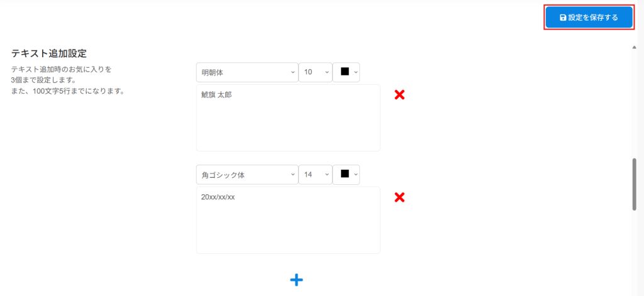Select the black color swatch for 明朝体 row
This screenshot has height=296, width=644.
pyautogui.click(x=345, y=72)
